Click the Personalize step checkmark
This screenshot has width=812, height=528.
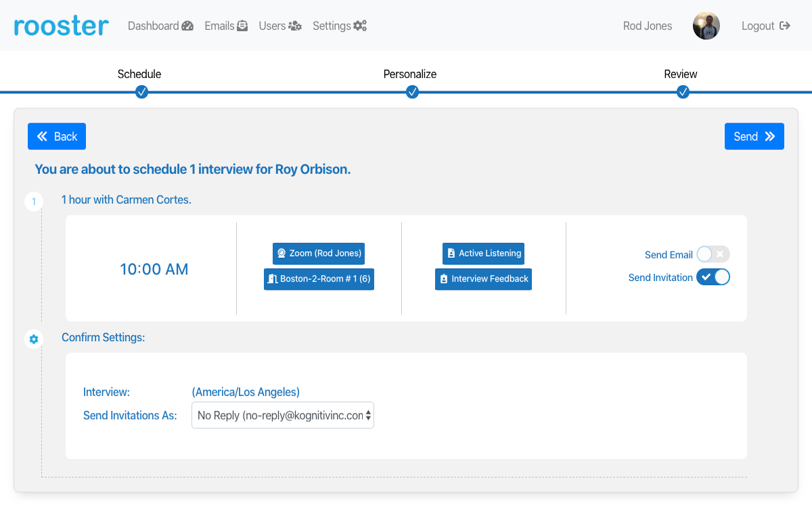(412, 92)
